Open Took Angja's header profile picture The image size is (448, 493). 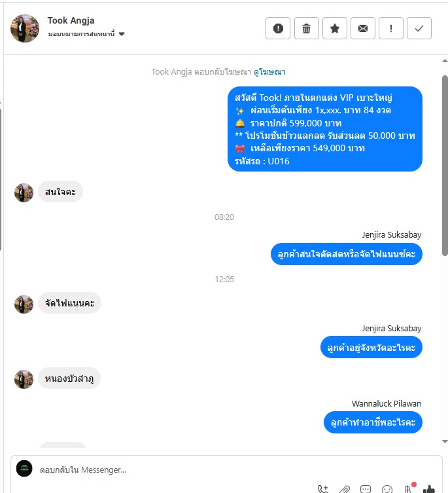tap(25, 28)
